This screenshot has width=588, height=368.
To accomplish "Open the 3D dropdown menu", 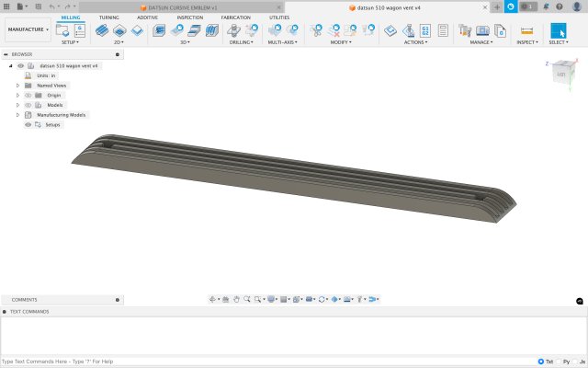I will click(x=186, y=42).
